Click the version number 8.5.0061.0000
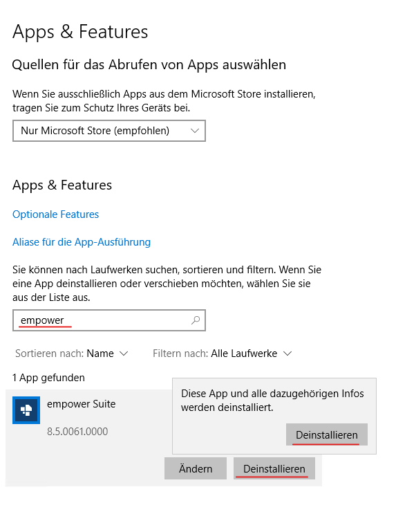The width and height of the screenshot is (396, 532). coord(77,432)
